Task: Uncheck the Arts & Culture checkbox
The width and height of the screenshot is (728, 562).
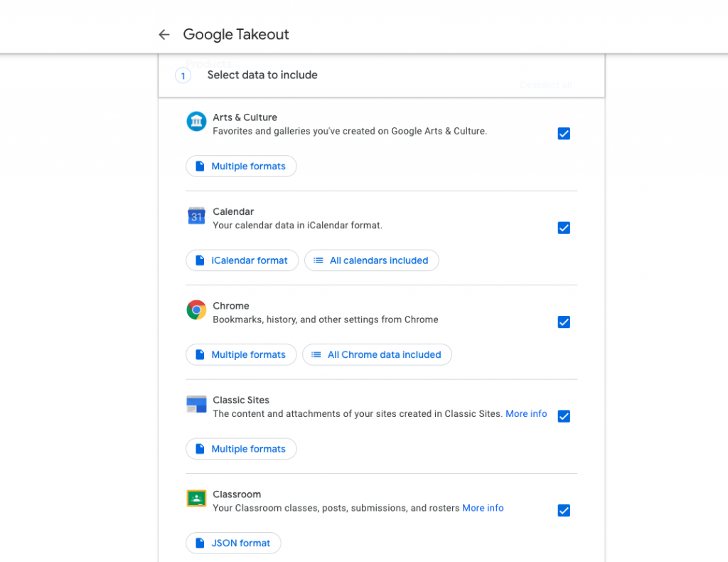Action: [x=564, y=134]
